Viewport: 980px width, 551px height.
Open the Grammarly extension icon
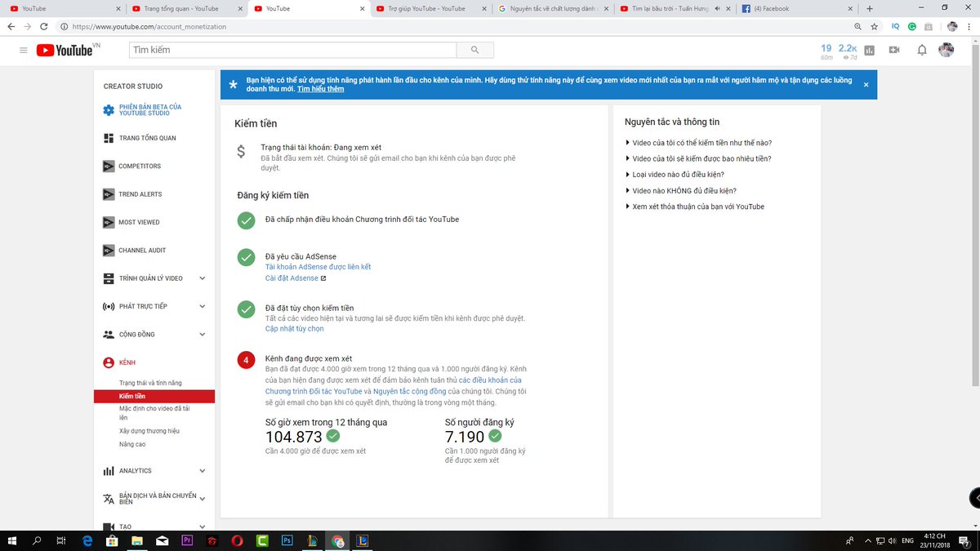(912, 26)
